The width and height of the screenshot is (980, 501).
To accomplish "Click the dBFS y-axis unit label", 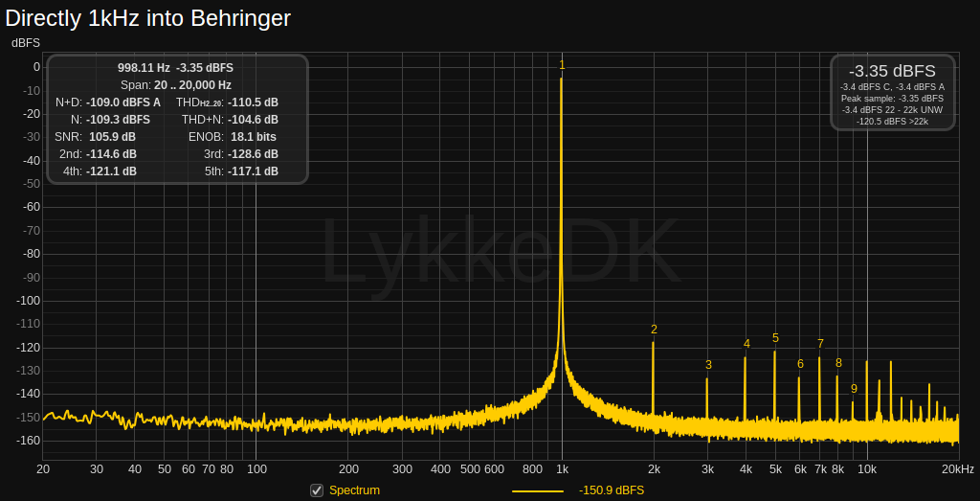I will click(x=25, y=44).
